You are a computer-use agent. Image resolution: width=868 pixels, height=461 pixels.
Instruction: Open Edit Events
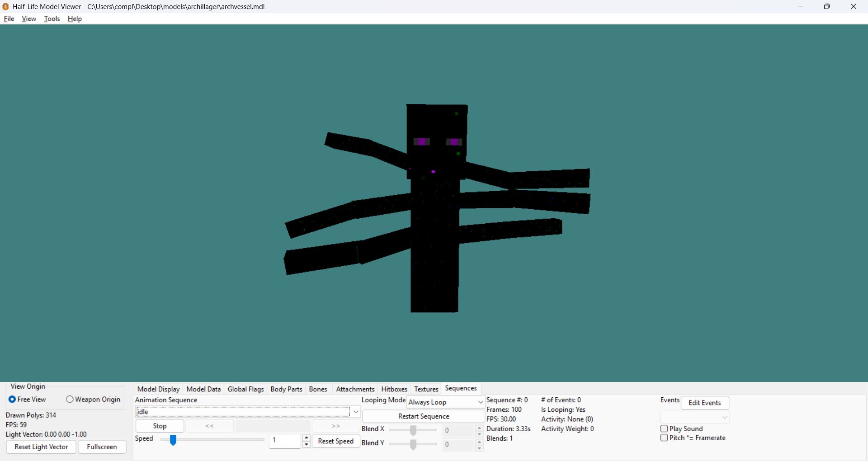click(705, 403)
